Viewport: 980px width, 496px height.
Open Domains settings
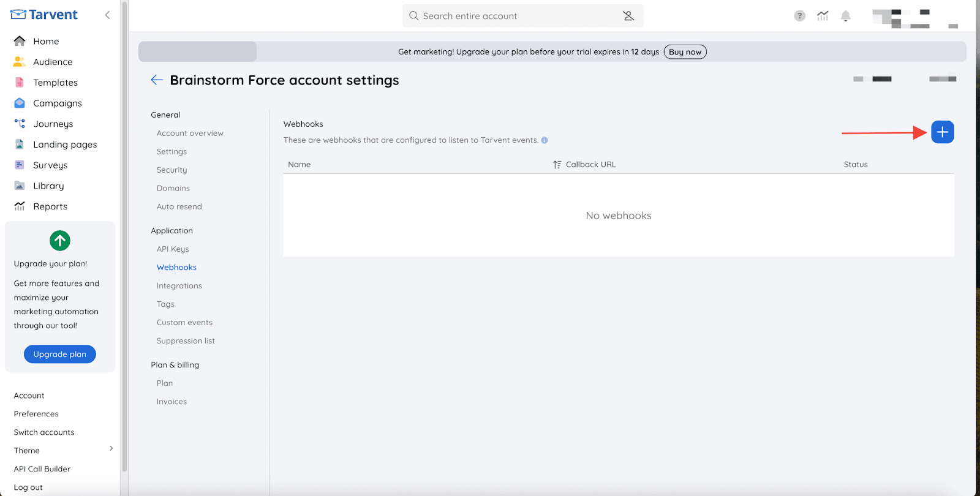(173, 188)
